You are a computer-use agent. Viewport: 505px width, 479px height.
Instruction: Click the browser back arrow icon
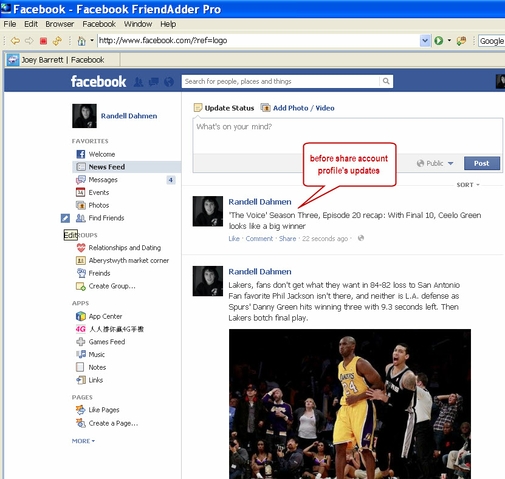click(15, 41)
